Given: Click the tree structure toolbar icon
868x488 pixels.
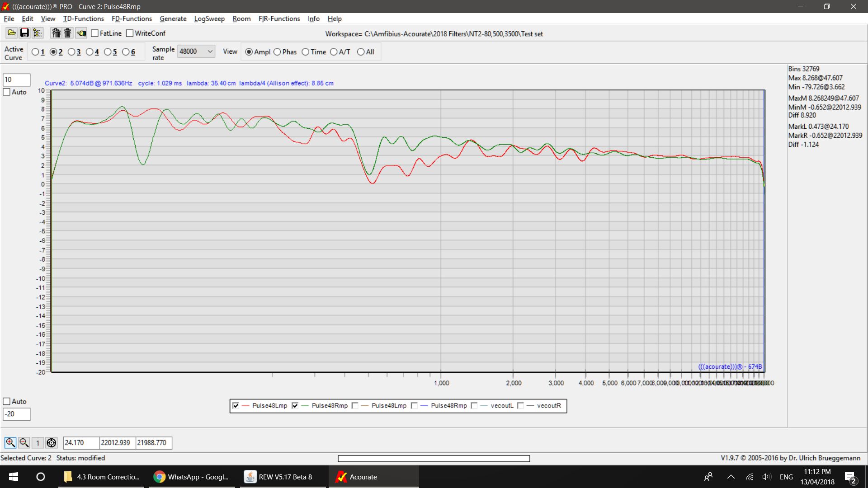Looking at the screenshot, I should (38, 33).
